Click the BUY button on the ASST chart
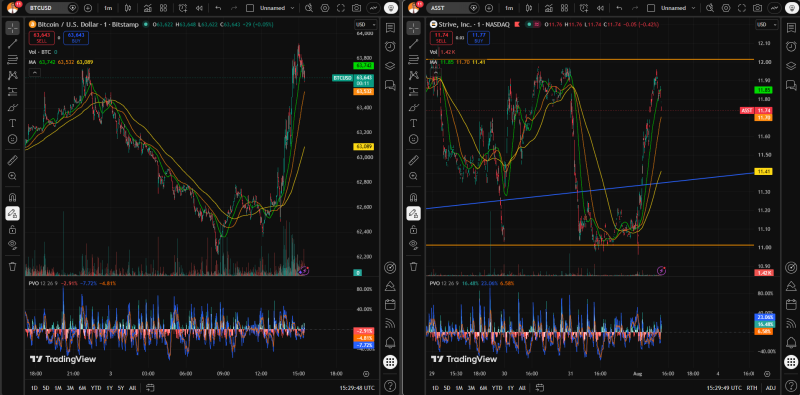The height and width of the screenshot is (395, 800). coord(478,38)
